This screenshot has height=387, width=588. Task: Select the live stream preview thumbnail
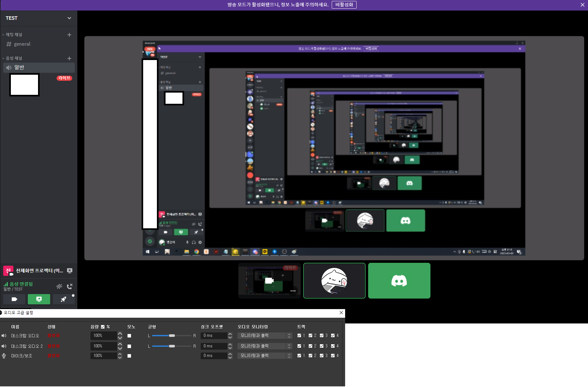(x=269, y=281)
